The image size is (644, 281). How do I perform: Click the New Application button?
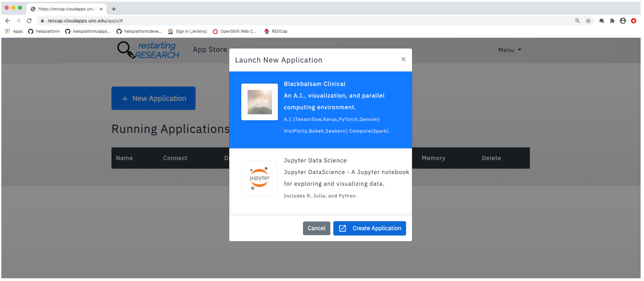click(153, 98)
